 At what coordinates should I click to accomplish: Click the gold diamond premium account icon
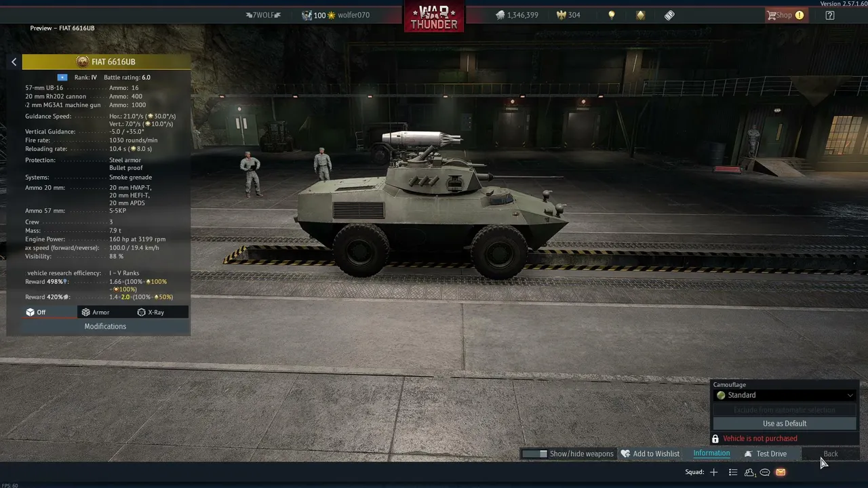click(641, 15)
